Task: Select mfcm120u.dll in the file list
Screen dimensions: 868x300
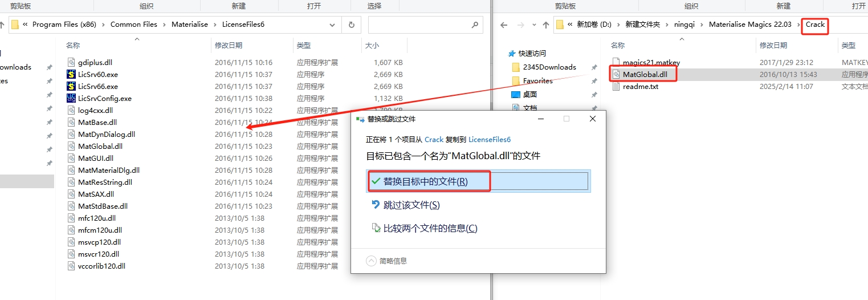Action: [100, 230]
